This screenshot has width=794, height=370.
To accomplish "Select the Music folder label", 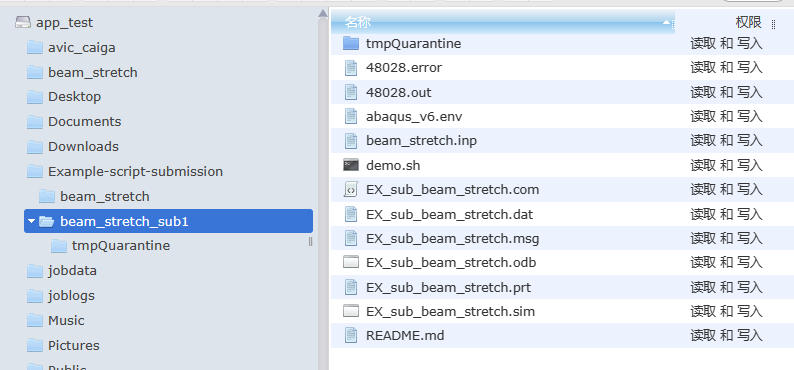I will point(66,320).
